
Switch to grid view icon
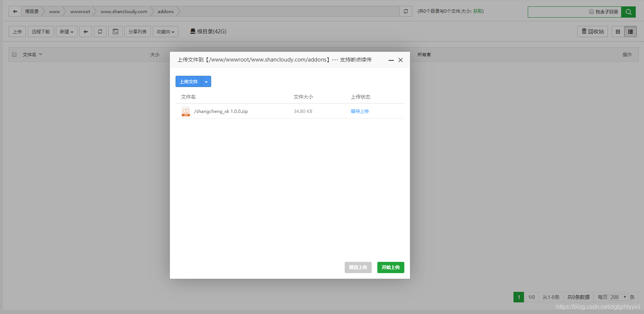click(618, 32)
